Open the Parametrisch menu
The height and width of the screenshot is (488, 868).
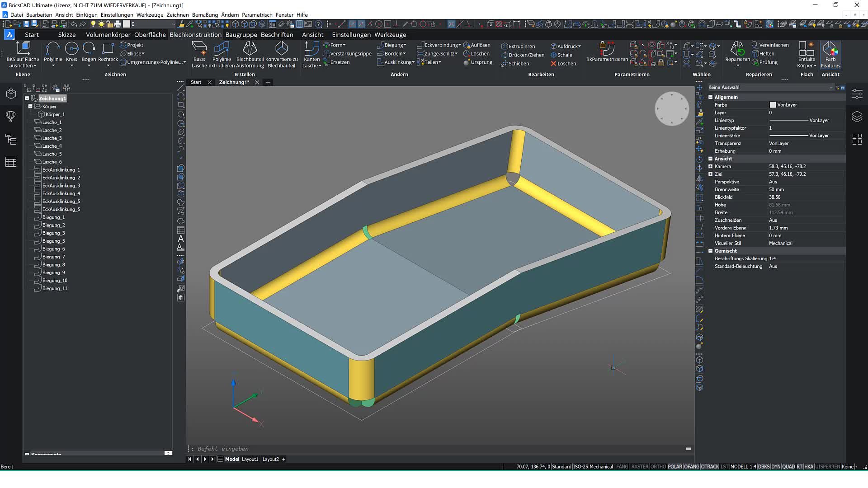point(257,15)
